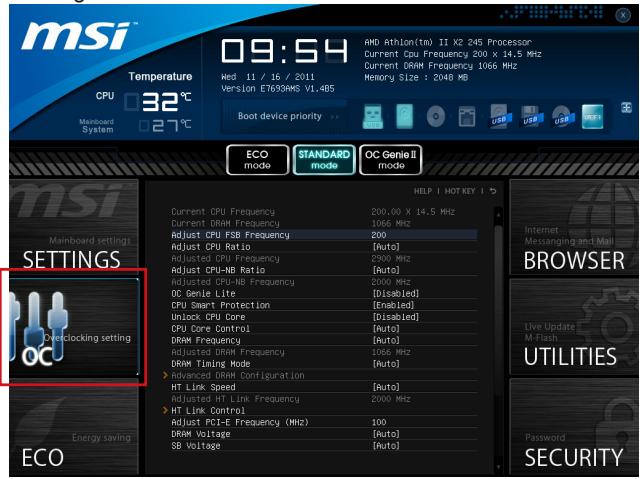This screenshot has height=479, width=640.
Task: Edit the Adjust CPU FSB Frequency value 200
Action: (379, 235)
